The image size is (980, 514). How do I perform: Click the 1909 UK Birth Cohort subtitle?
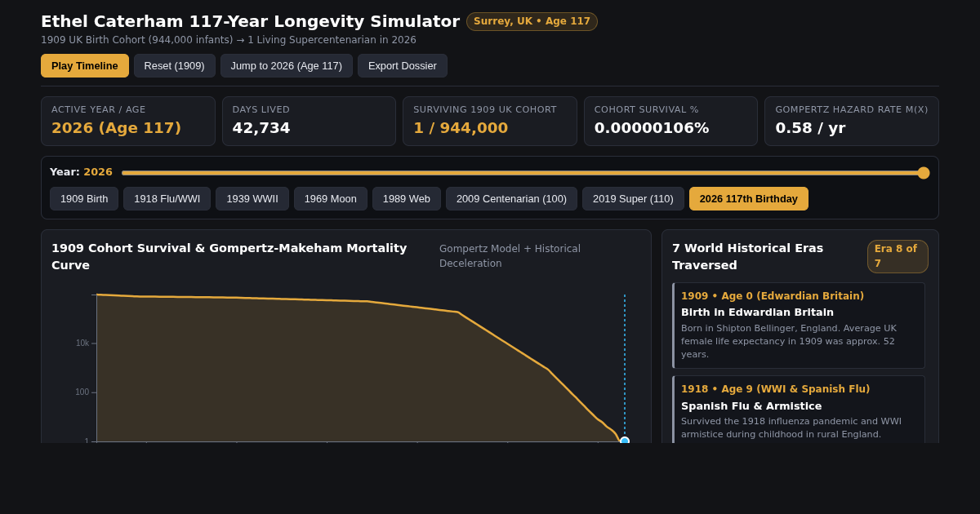point(229,40)
